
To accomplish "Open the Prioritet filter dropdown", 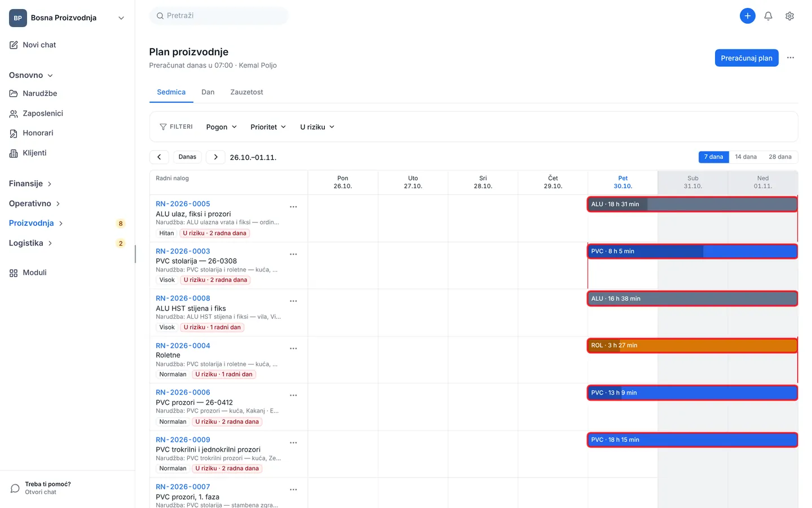I will [x=268, y=127].
